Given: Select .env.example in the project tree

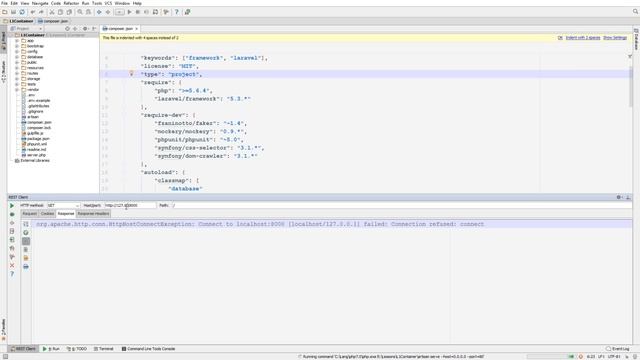Looking at the screenshot, I should [39, 100].
